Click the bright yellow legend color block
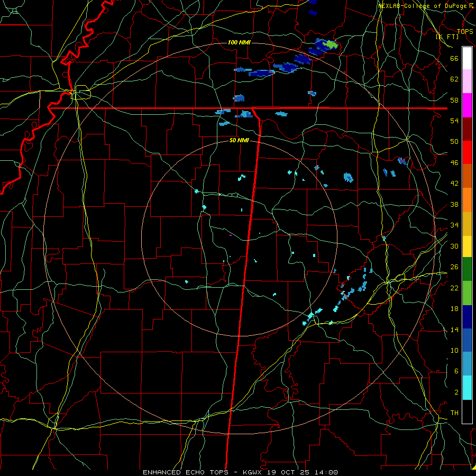476x476 pixels. [467, 246]
